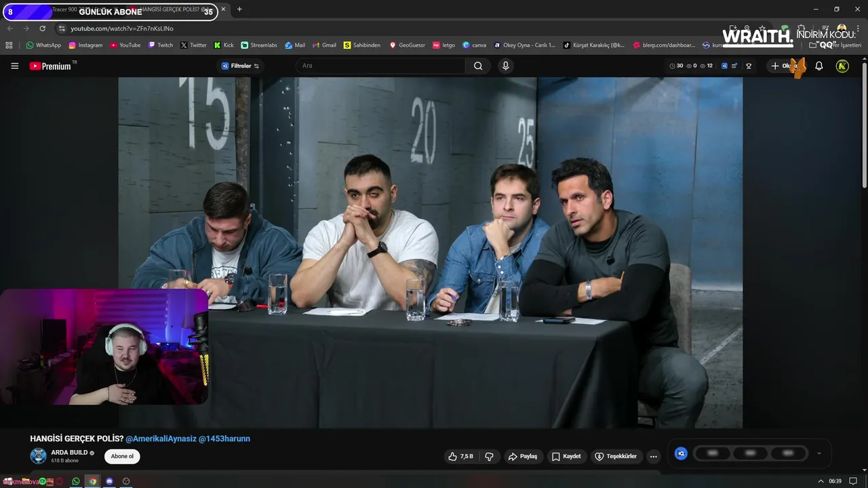Click the vidIQ badge below video

[682, 453]
